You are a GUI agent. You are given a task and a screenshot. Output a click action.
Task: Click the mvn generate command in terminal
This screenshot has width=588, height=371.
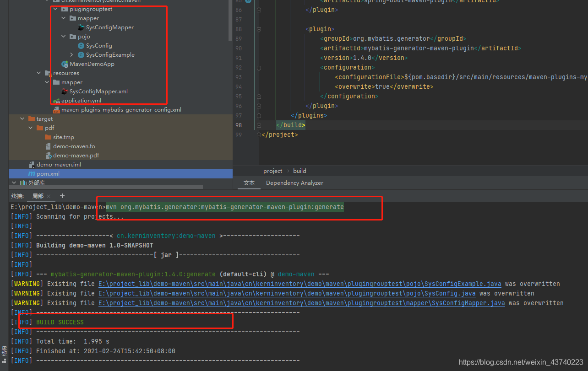click(x=224, y=207)
